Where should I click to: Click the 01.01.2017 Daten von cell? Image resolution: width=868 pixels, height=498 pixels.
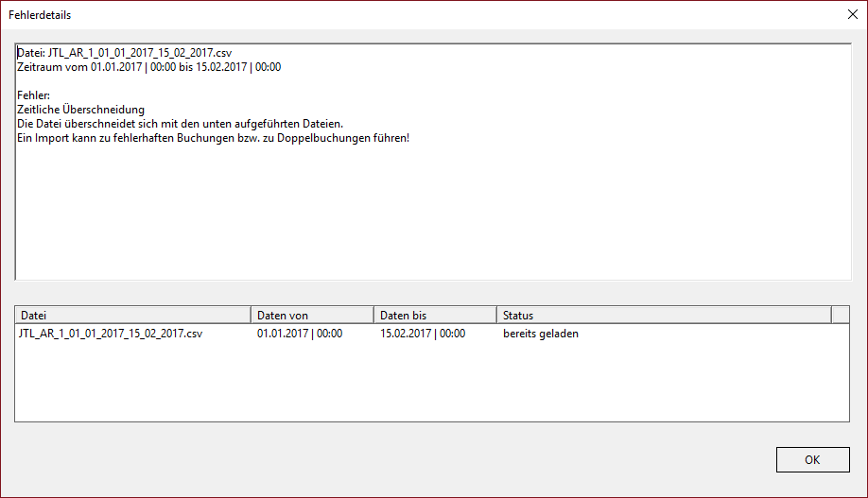(x=299, y=334)
